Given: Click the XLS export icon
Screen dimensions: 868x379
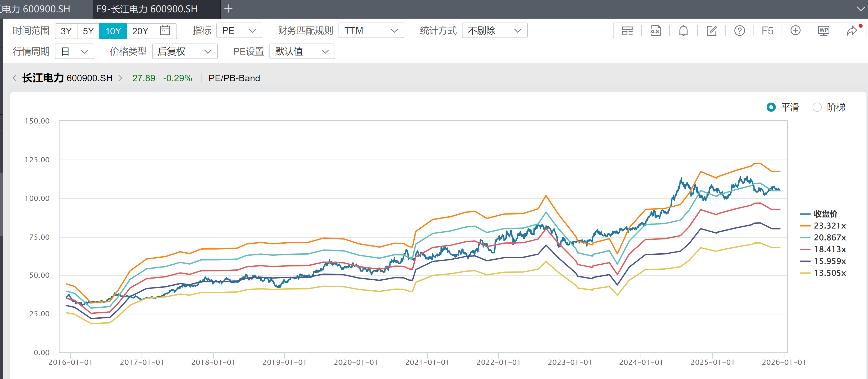Looking at the screenshot, I should tap(655, 31).
